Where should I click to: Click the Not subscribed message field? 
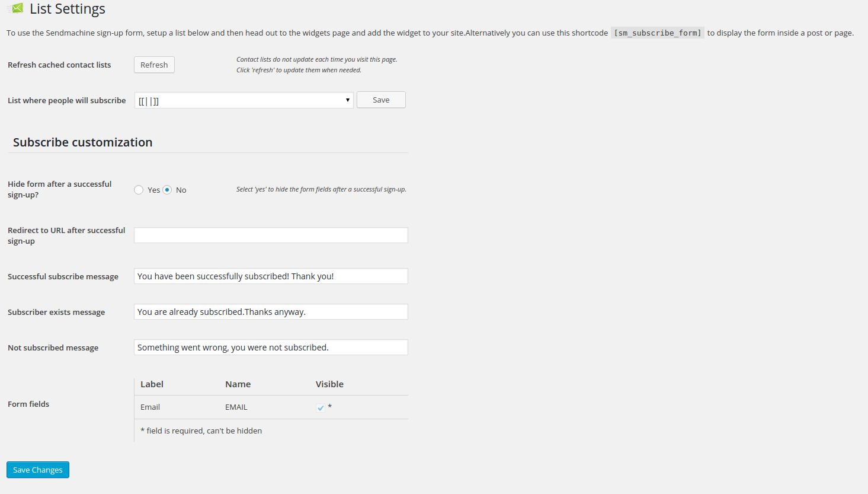[x=271, y=348]
